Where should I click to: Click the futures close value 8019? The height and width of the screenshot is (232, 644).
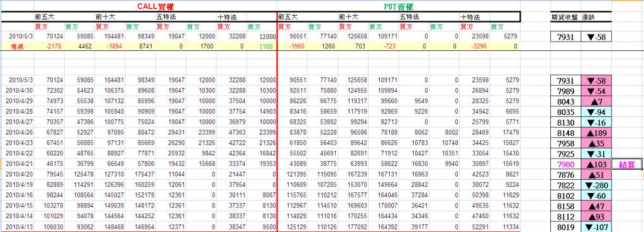pyautogui.click(x=566, y=228)
